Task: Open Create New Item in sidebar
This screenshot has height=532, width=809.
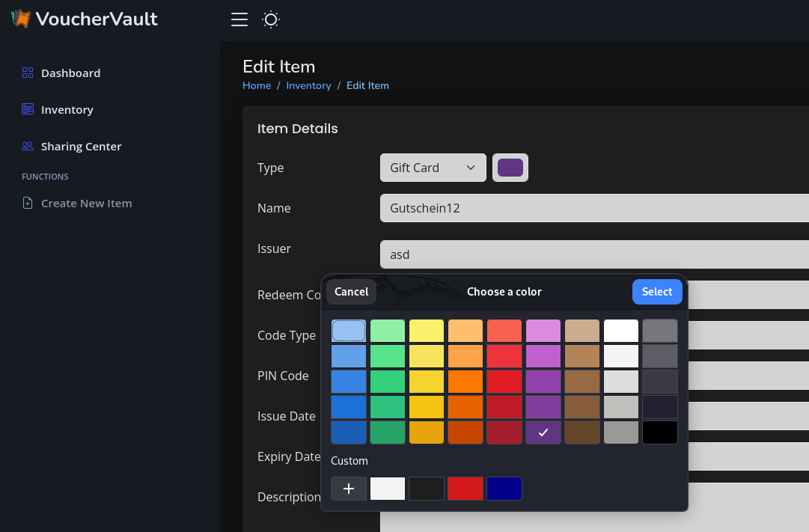Action: [x=86, y=204]
